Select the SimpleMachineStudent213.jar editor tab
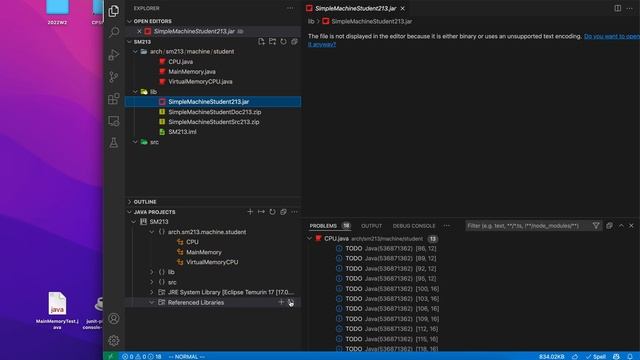The height and width of the screenshot is (360, 640). click(356, 8)
